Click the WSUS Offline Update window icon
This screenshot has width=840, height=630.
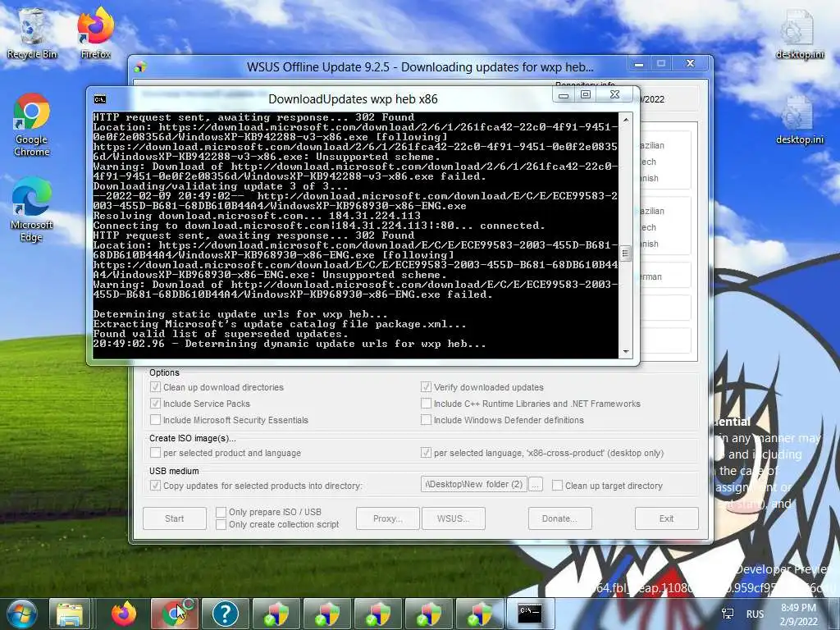[140, 67]
